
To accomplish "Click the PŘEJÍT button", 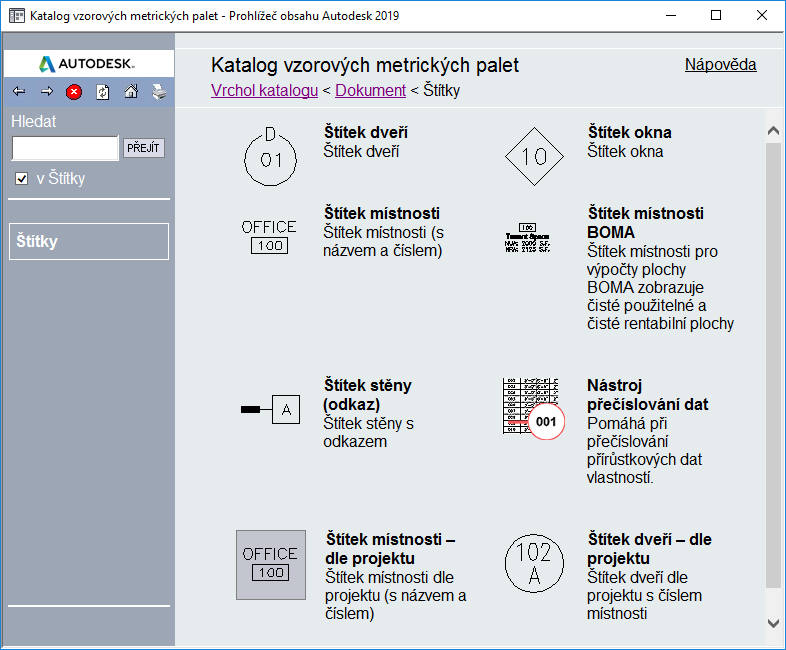I will pos(144,148).
